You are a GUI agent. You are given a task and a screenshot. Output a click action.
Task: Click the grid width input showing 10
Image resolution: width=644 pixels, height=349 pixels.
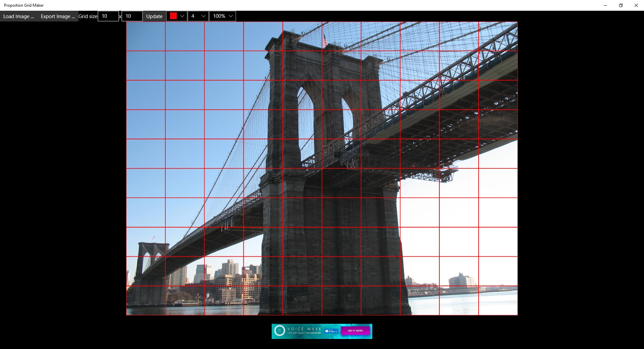coord(108,16)
